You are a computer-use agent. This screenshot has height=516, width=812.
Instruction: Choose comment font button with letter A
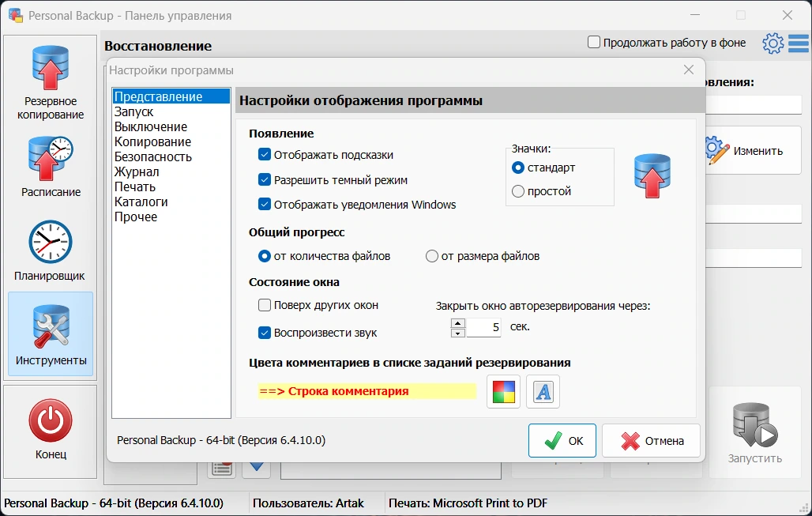click(543, 392)
